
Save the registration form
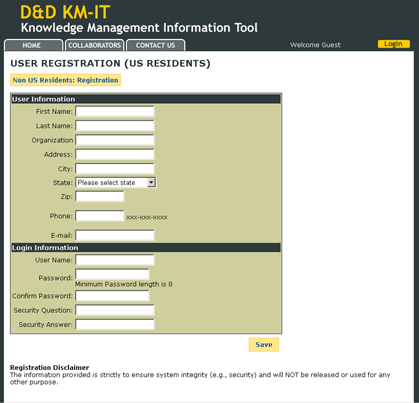(264, 345)
